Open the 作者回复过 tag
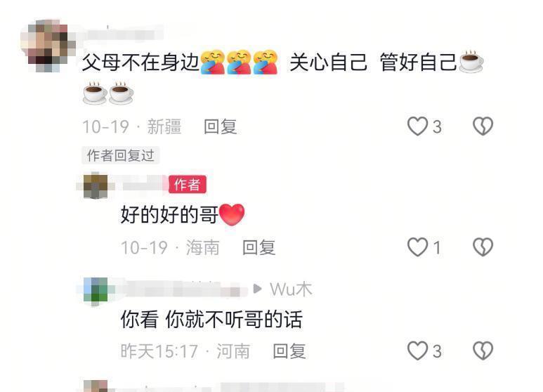543x392 pixels. click(121, 155)
